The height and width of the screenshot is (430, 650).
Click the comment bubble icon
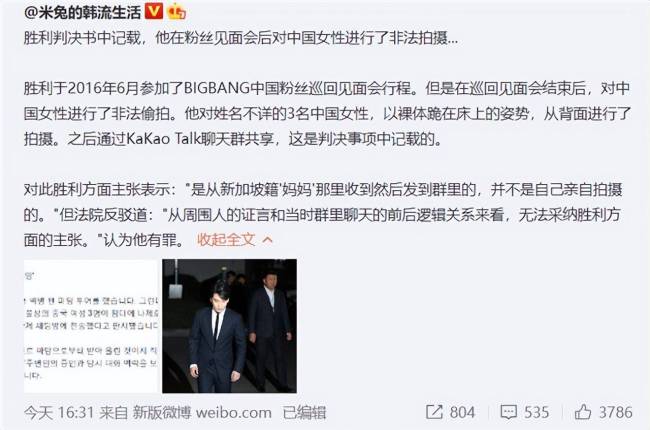click(x=508, y=412)
